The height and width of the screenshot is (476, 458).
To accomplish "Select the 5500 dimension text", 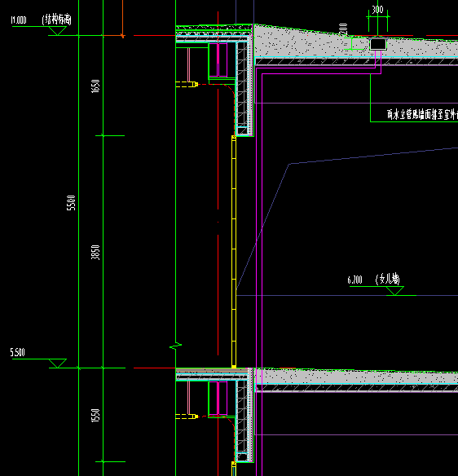I will pos(71,203).
